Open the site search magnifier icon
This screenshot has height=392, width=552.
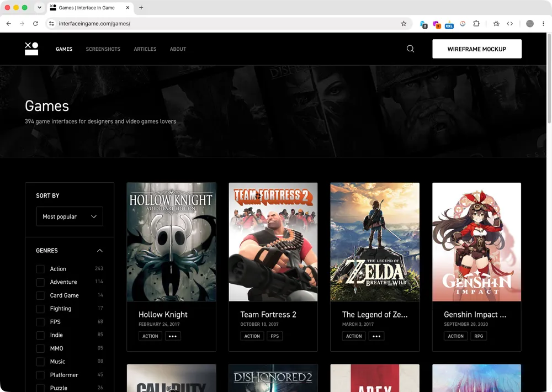tap(411, 49)
